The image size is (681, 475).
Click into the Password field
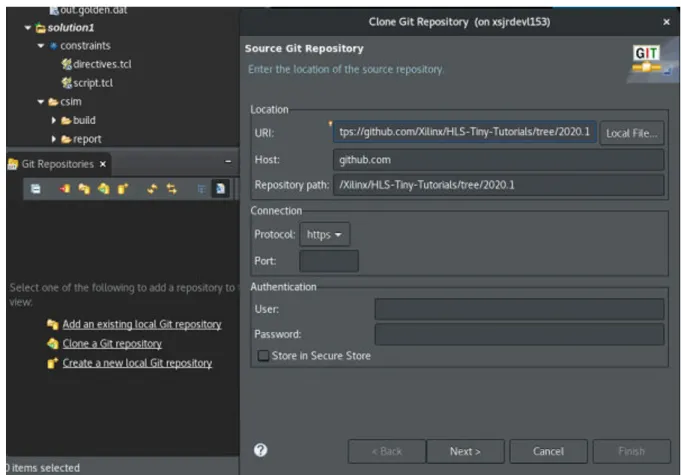[x=519, y=334]
